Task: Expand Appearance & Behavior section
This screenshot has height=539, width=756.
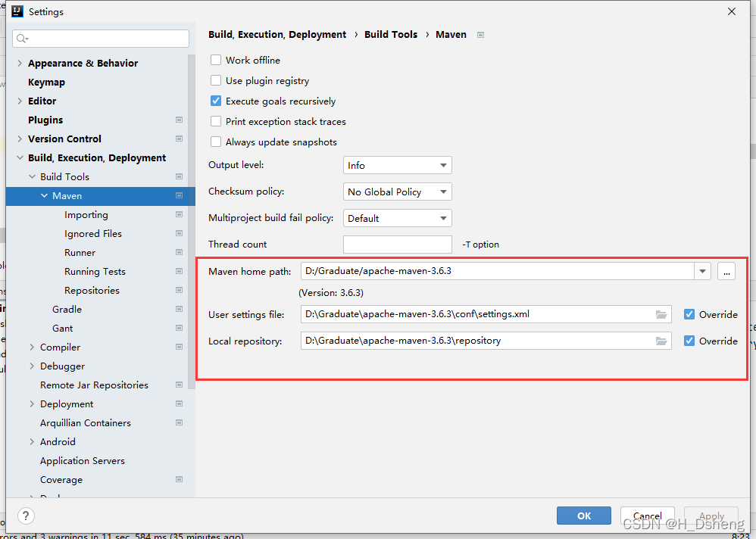Action: [x=20, y=63]
